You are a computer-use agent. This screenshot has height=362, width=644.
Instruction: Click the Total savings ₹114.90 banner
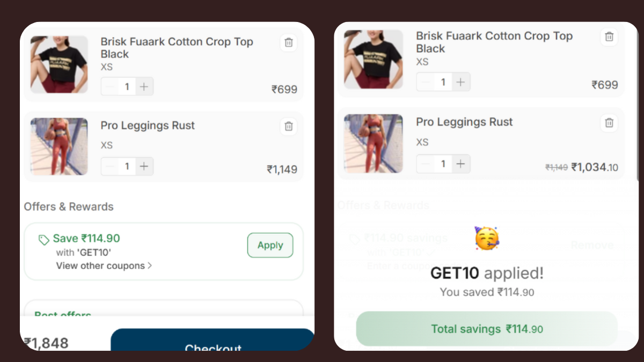pyautogui.click(x=486, y=329)
